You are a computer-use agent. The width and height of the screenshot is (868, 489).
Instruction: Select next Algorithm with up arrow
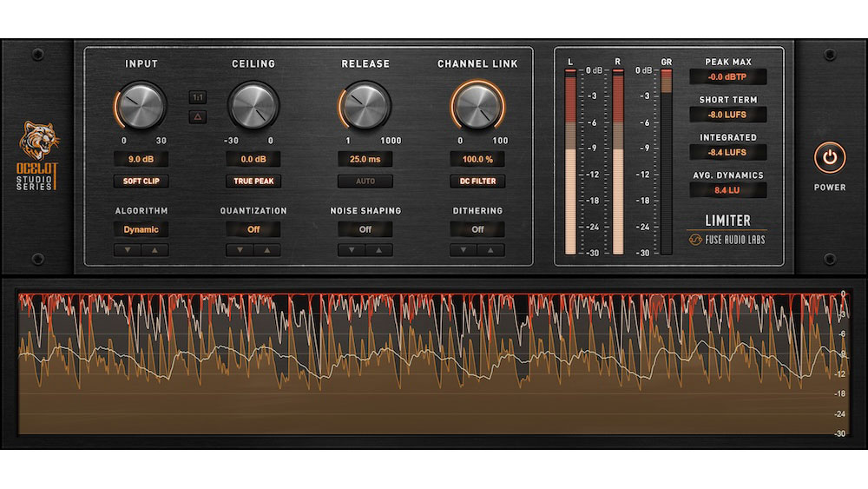pyautogui.click(x=155, y=250)
